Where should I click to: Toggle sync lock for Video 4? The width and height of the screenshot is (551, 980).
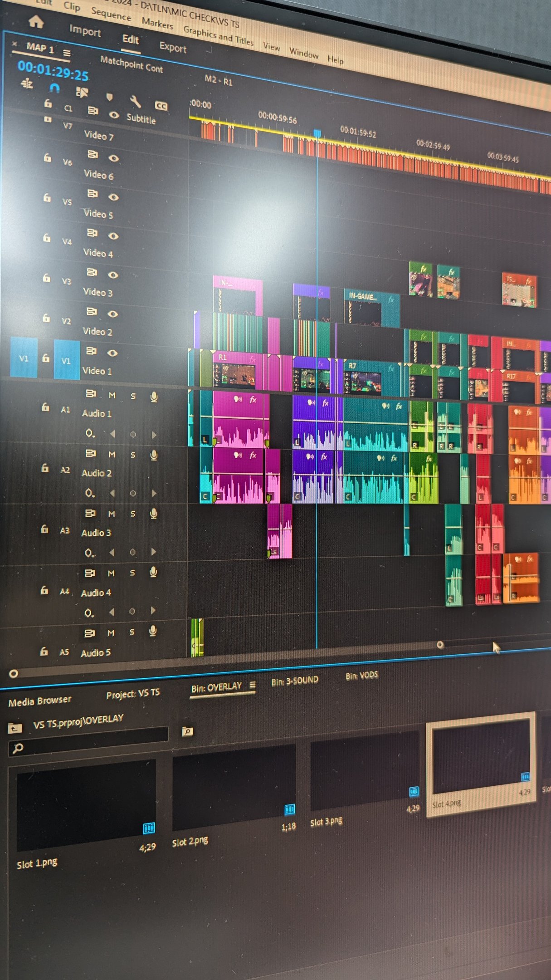(92, 233)
